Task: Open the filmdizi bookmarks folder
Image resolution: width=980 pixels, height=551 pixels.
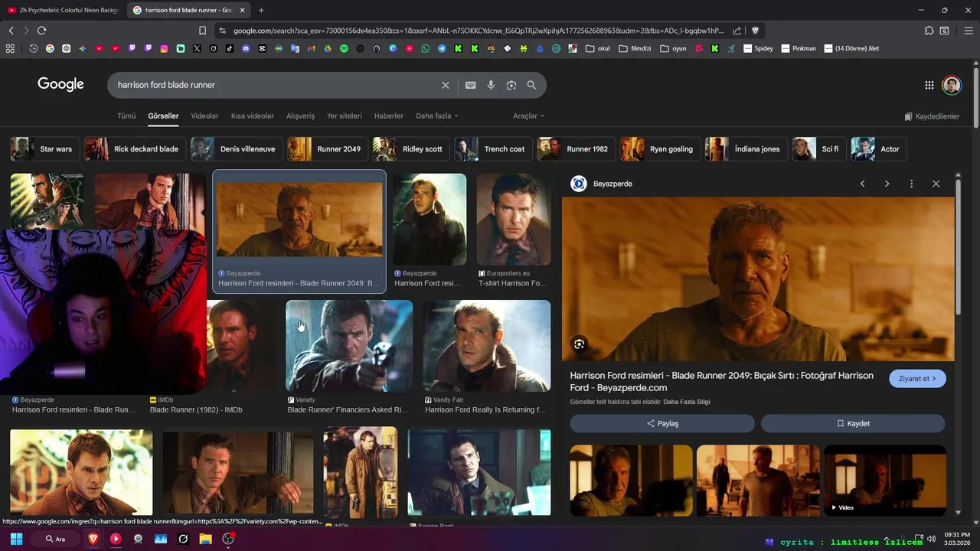Action: tap(635, 48)
